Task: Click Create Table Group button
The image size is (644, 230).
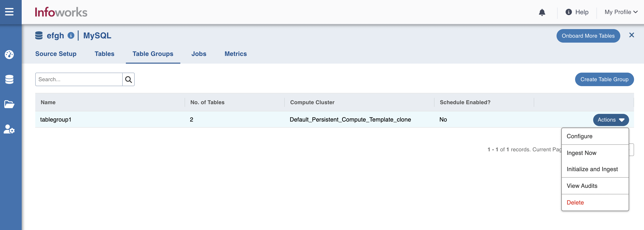Action: coord(604,79)
